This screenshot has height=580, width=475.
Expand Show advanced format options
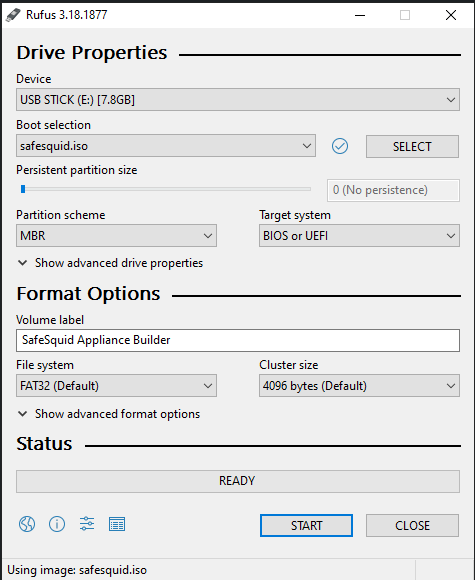109,414
